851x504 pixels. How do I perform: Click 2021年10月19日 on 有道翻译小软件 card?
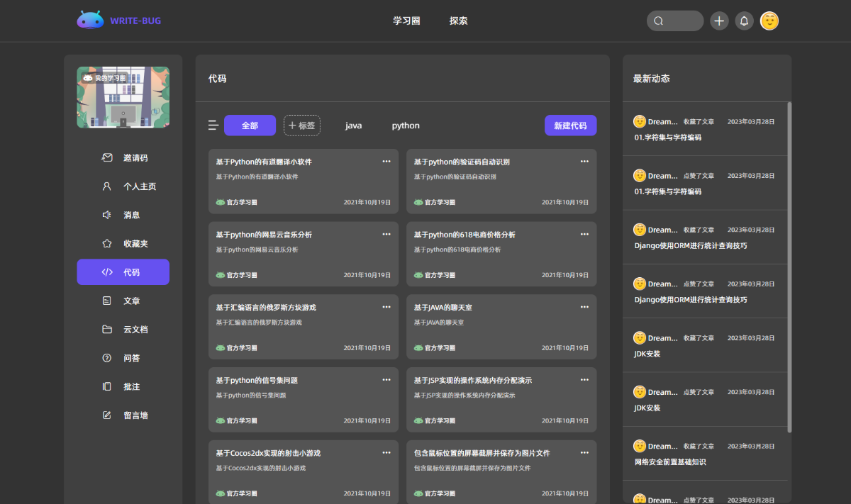(x=367, y=202)
